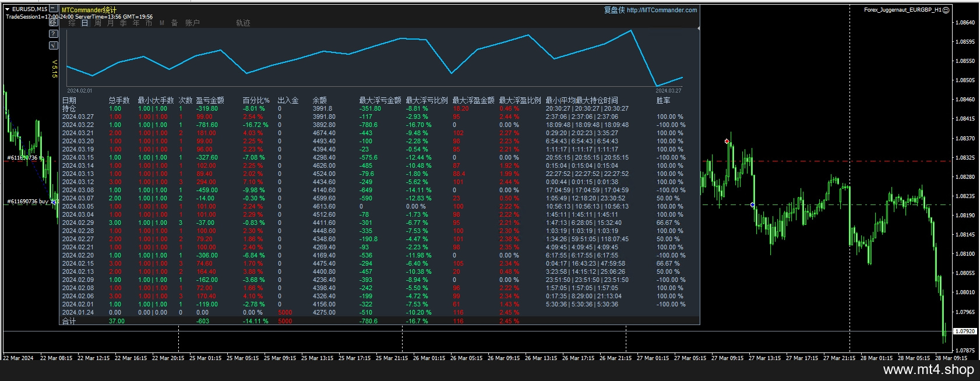Click the 胜率 column header
980x381 pixels.
[663, 100]
